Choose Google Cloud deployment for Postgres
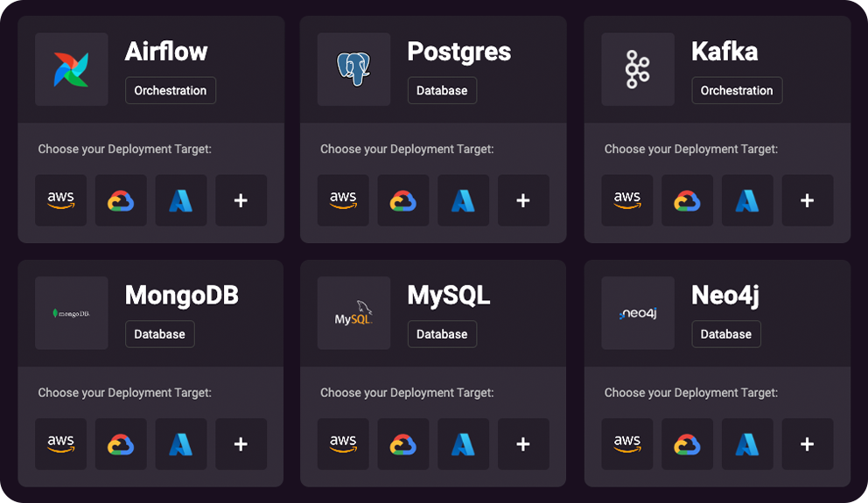Image resolution: width=868 pixels, height=503 pixels. pyautogui.click(x=402, y=200)
